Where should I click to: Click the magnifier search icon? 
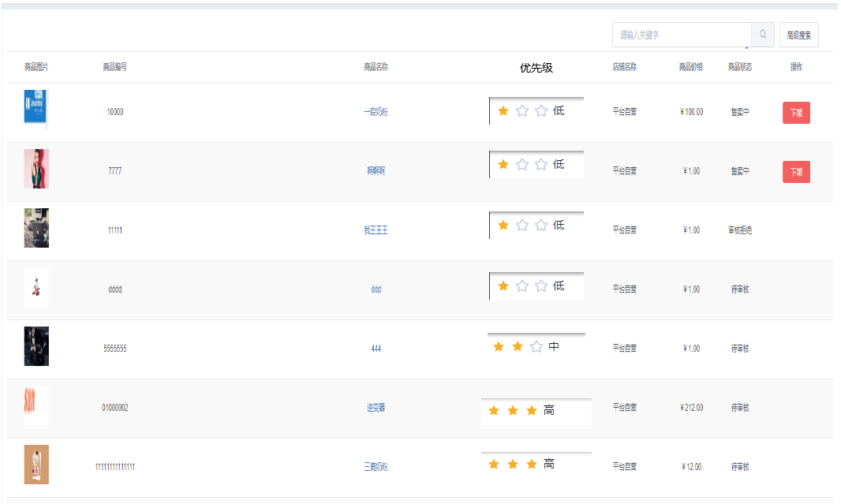pos(763,35)
